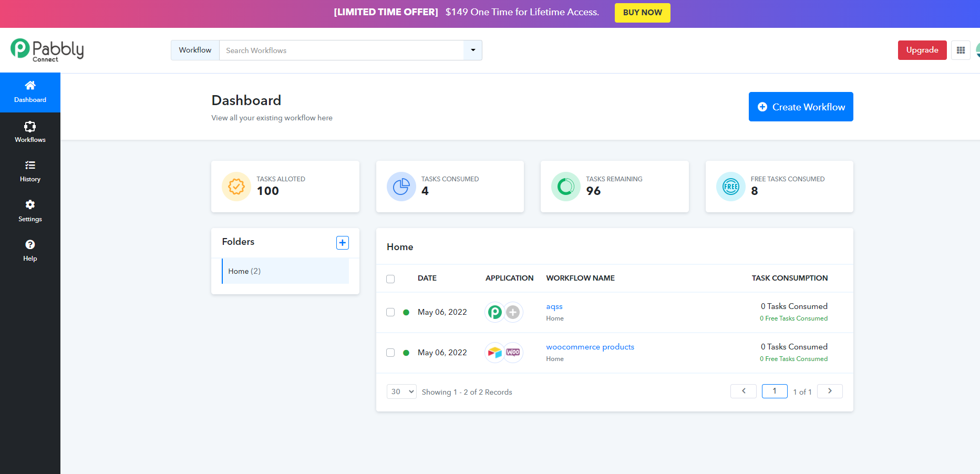Open the Workflows sidebar item

coord(30,132)
